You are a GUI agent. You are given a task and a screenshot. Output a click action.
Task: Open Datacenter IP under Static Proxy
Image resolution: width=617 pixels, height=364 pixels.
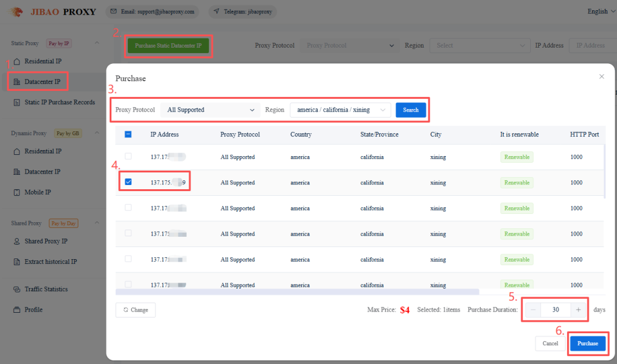(x=42, y=81)
